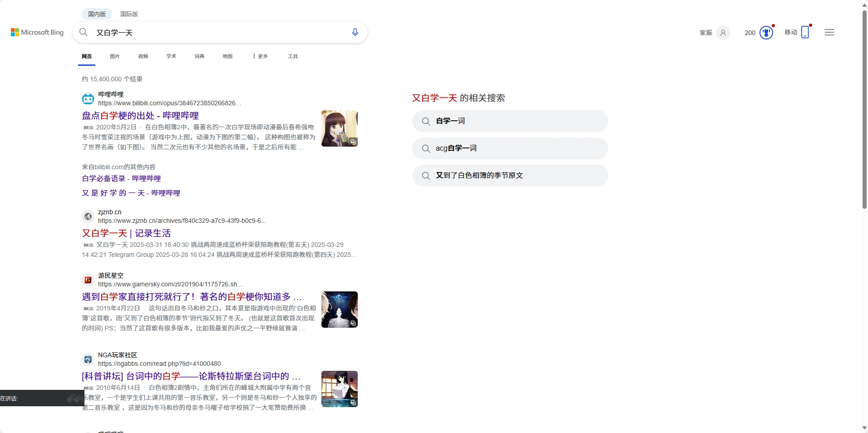Screen dimensions: 868x433
Task: Click the search query input field
Action: [x=218, y=33]
